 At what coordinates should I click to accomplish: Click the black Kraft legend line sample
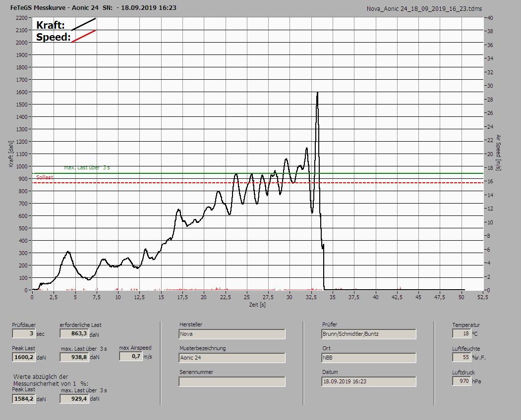tap(84, 24)
